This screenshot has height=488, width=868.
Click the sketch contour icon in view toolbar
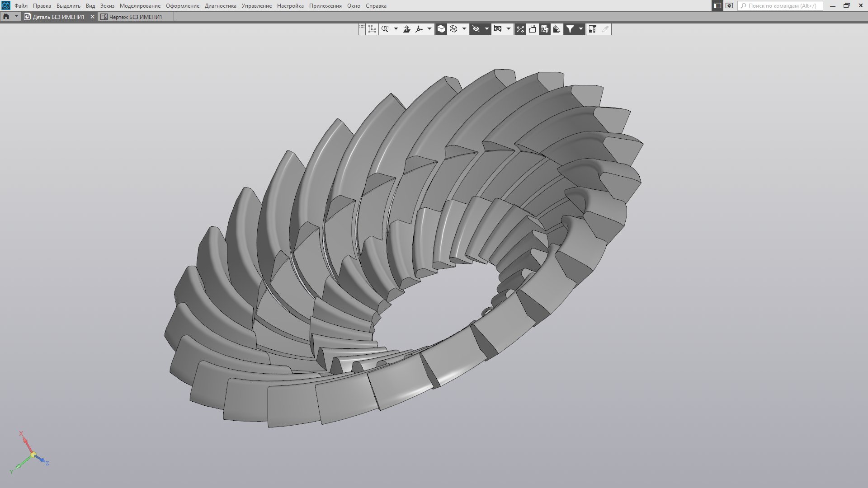coord(372,29)
